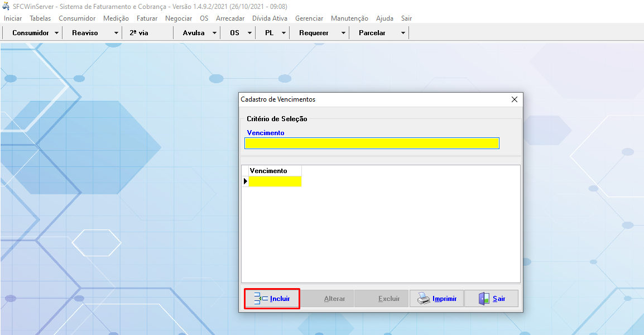Screen dimensions: 644x335
Task: Open the Faturar menu
Action: pos(147,18)
